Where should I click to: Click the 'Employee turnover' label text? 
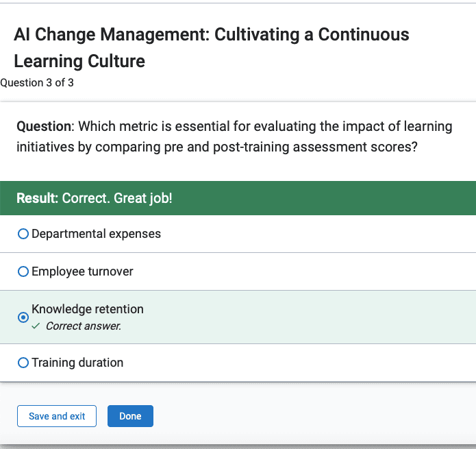tap(82, 271)
